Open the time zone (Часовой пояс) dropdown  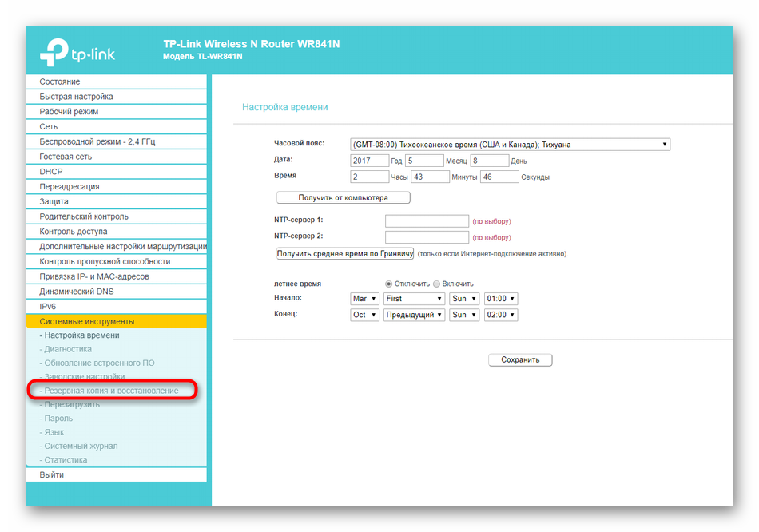510,145
